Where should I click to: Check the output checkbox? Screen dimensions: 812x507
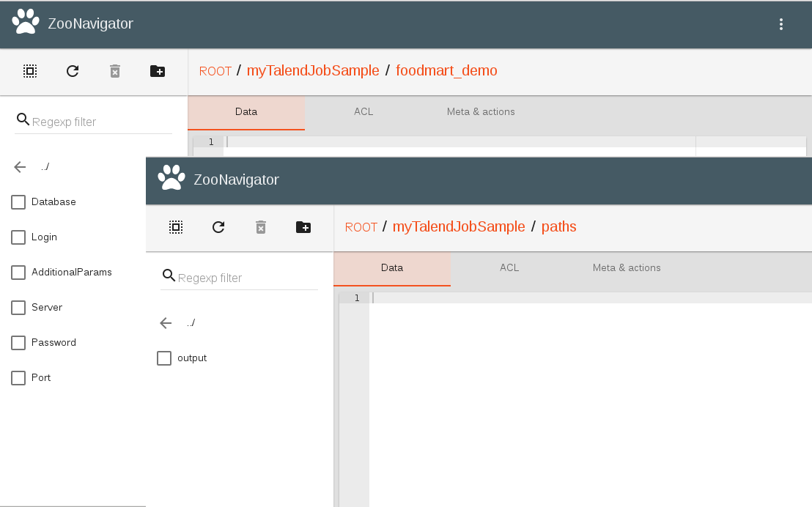(x=163, y=358)
